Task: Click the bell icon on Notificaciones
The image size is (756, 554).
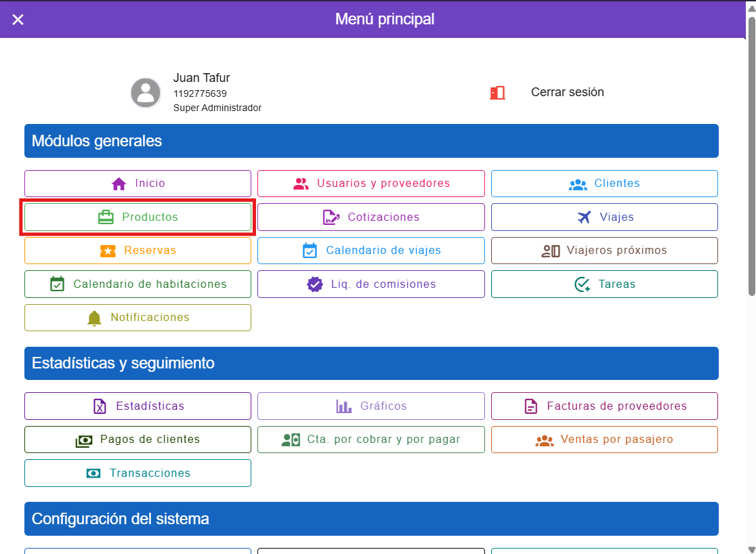Action: (95, 318)
